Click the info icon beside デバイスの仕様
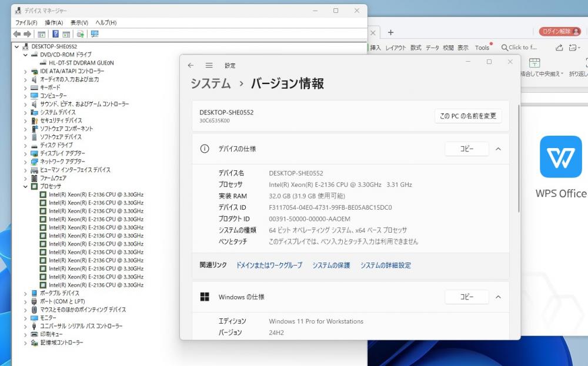The height and width of the screenshot is (366, 588). point(205,149)
